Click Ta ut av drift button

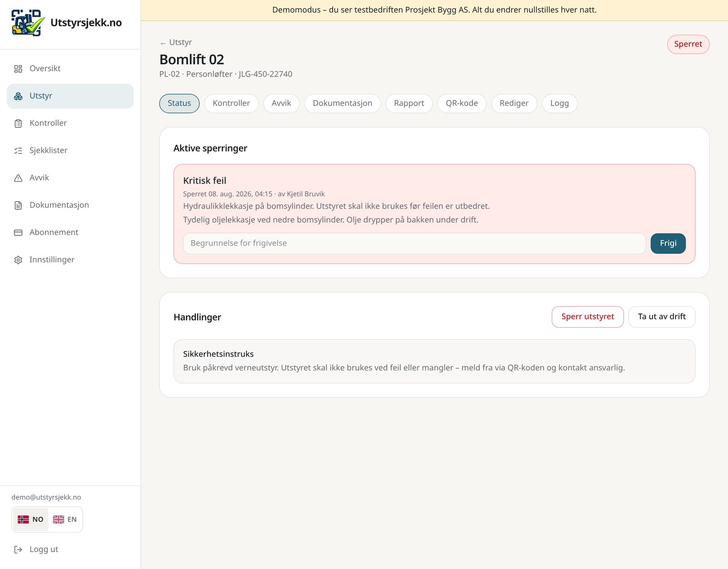[662, 317]
